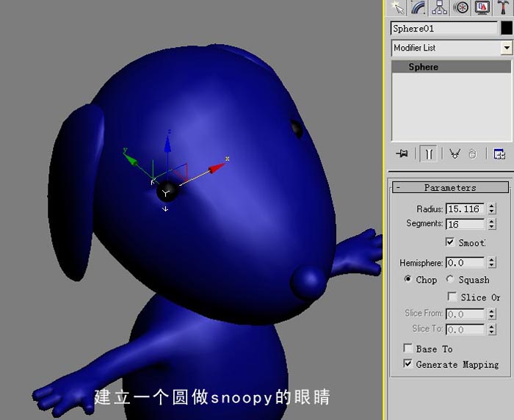Click the Sphere01 object name field

(x=444, y=29)
